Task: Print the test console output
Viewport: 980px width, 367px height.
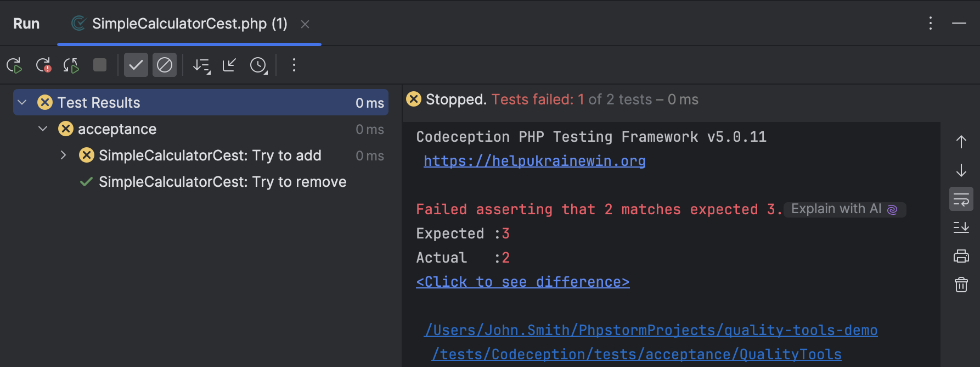Action: [x=961, y=256]
